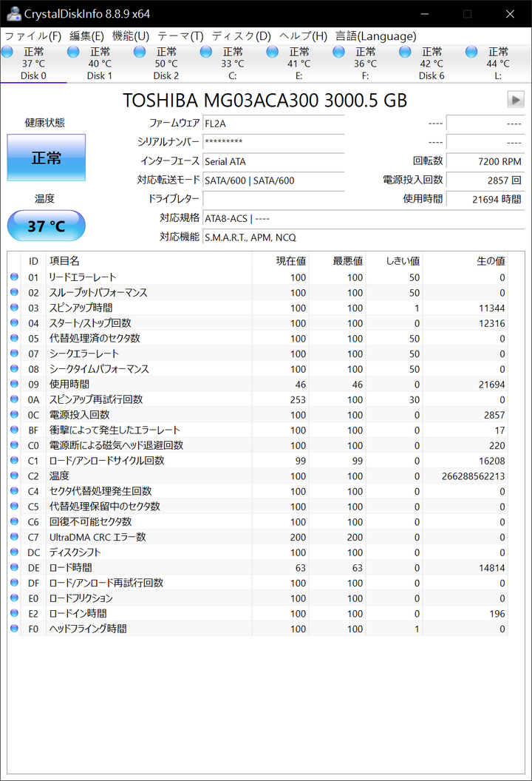Select the E2 ロードイン時間 row
The width and height of the screenshot is (532, 781).
click(x=258, y=614)
